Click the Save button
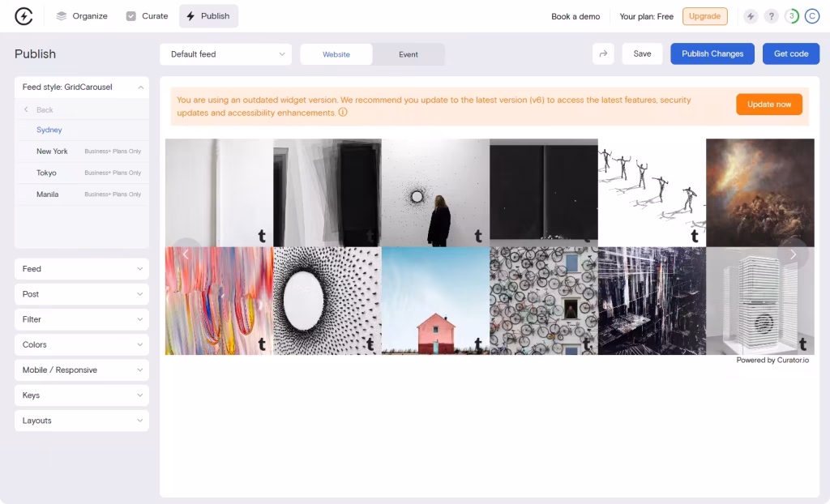830x504 pixels. click(642, 53)
